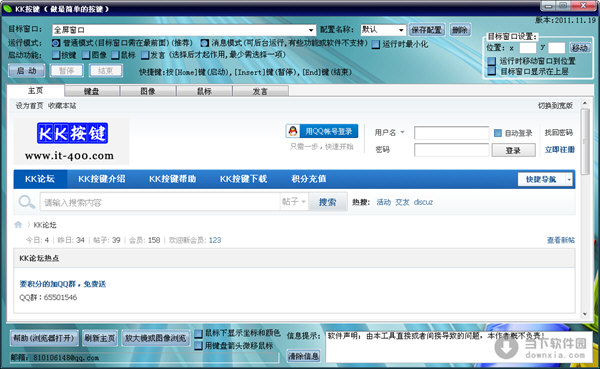
Task: Click the position x input field
Action: [x=528, y=48]
